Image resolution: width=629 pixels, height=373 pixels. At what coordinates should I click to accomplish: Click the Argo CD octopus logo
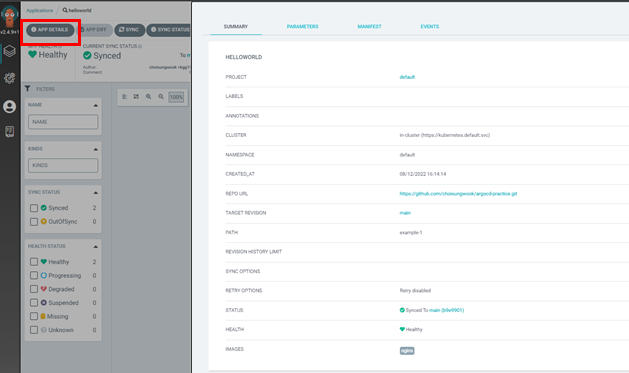(9, 16)
